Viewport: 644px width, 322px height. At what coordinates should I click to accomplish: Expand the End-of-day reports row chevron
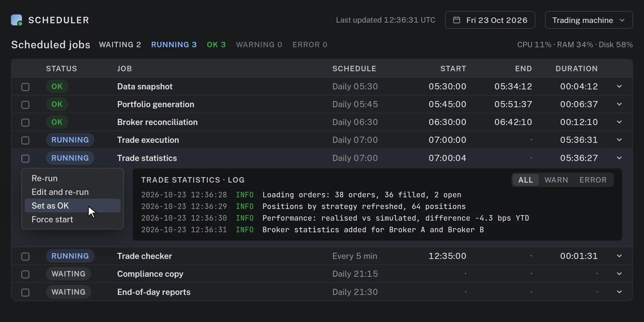(619, 292)
